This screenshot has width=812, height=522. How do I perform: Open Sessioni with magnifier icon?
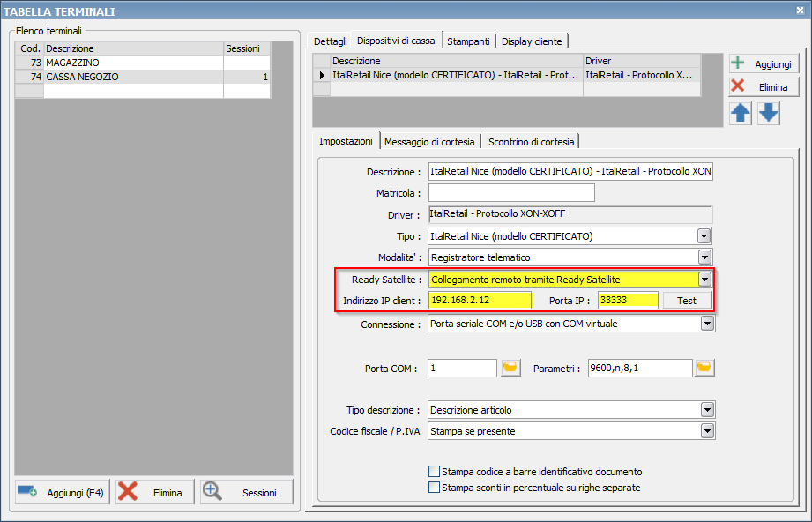tap(246, 492)
